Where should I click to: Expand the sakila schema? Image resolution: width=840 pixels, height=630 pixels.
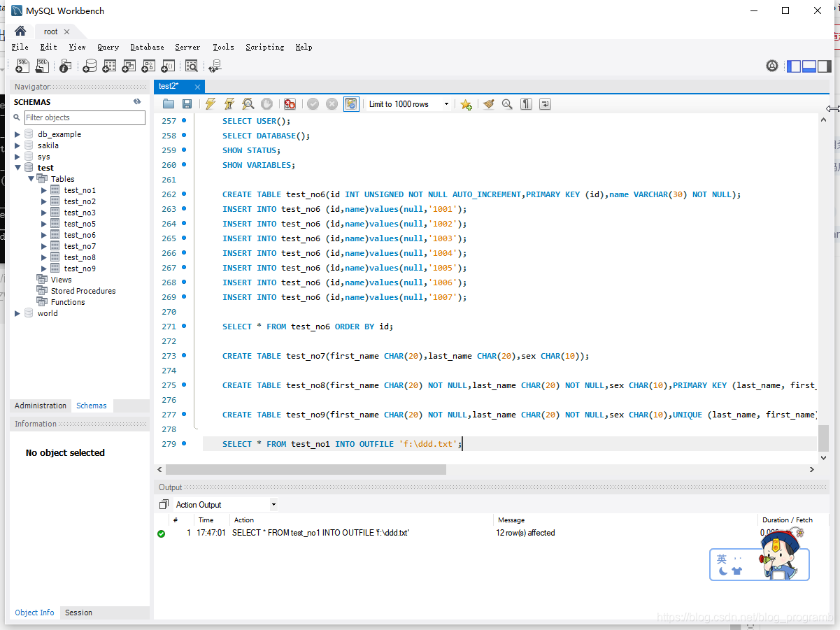tap(17, 145)
